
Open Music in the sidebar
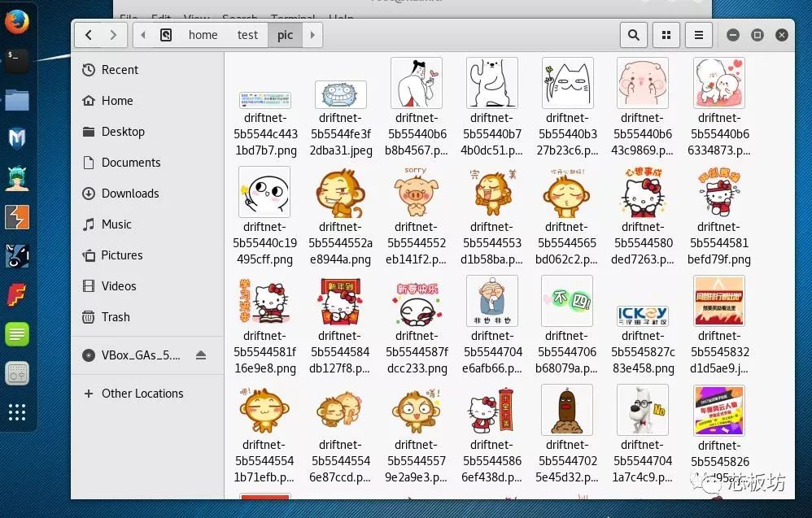(147, 224)
